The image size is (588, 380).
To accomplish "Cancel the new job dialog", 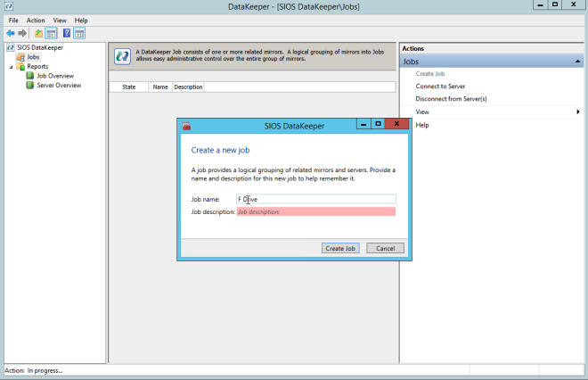I will point(385,248).
